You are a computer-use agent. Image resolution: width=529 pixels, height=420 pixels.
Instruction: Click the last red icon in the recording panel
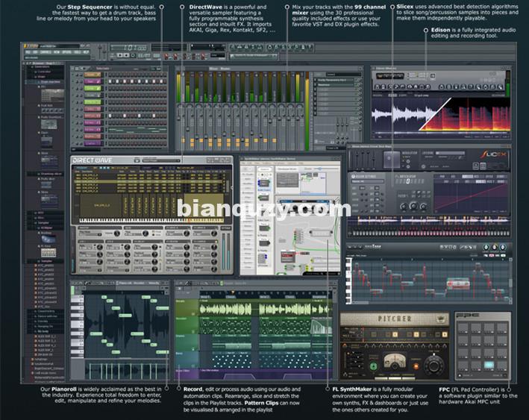tap(203, 57)
